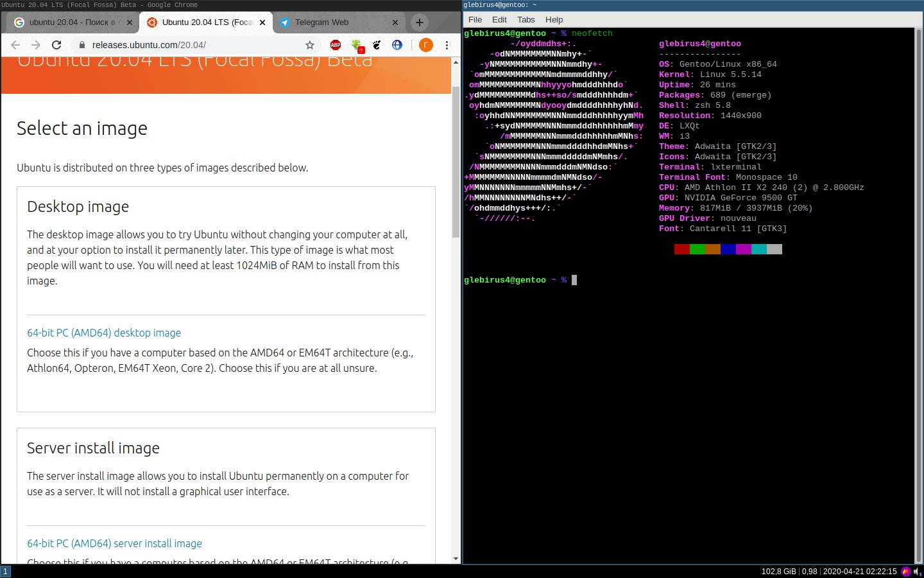Click the green neofetch color block
The height and width of the screenshot is (578, 924).
click(697, 249)
